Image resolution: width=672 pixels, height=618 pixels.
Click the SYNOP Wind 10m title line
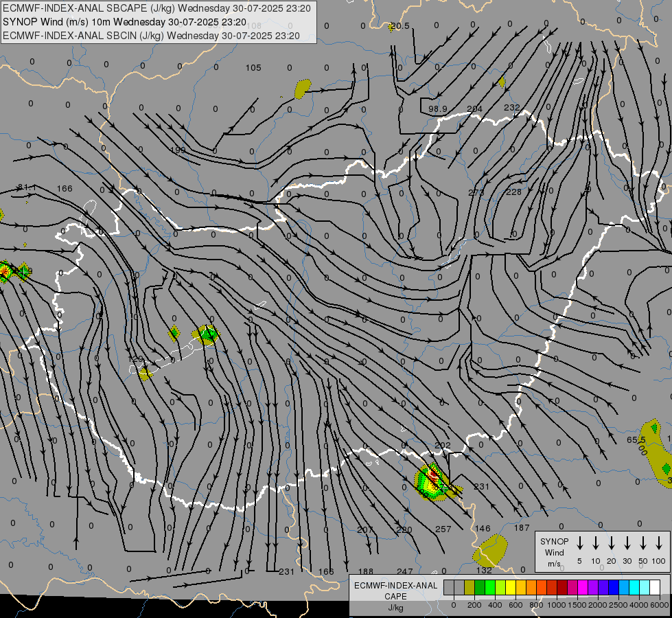tap(124, 22)
